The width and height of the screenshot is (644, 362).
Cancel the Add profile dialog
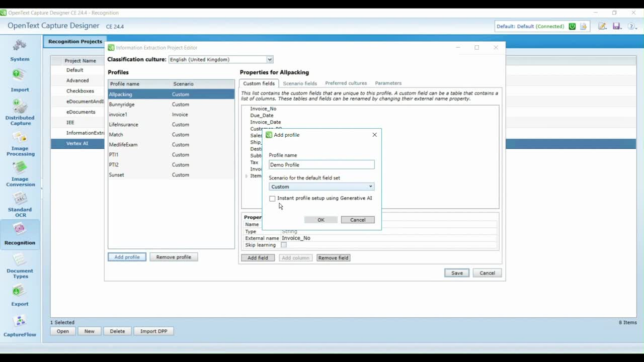tap(358, 220)
